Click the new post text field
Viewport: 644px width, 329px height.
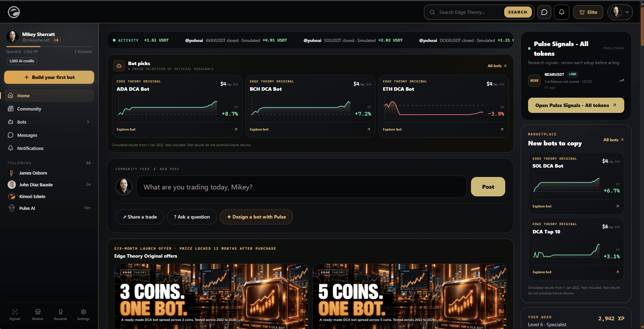pyautogui.click(x=301, y=187)
